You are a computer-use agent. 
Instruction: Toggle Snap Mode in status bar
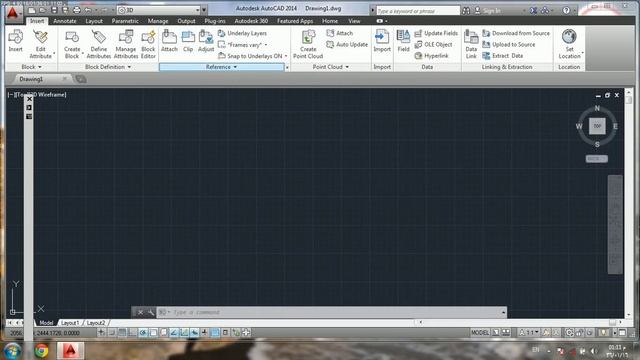pos(112,333)
